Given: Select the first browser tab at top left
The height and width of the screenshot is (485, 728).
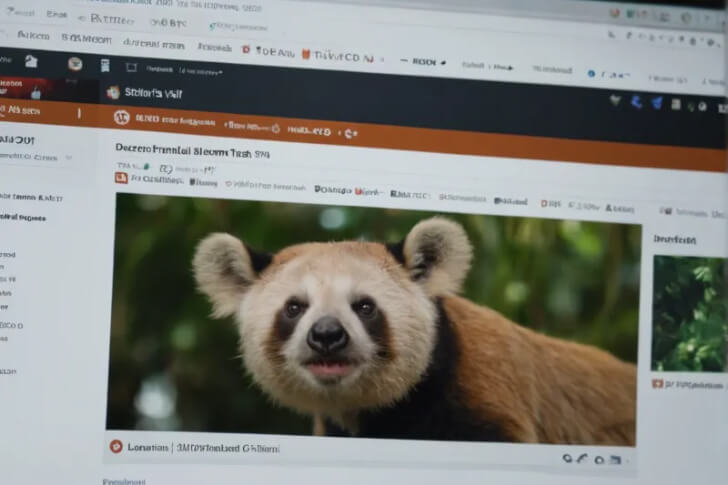Looking at the screenshot, I should [20, 14].
